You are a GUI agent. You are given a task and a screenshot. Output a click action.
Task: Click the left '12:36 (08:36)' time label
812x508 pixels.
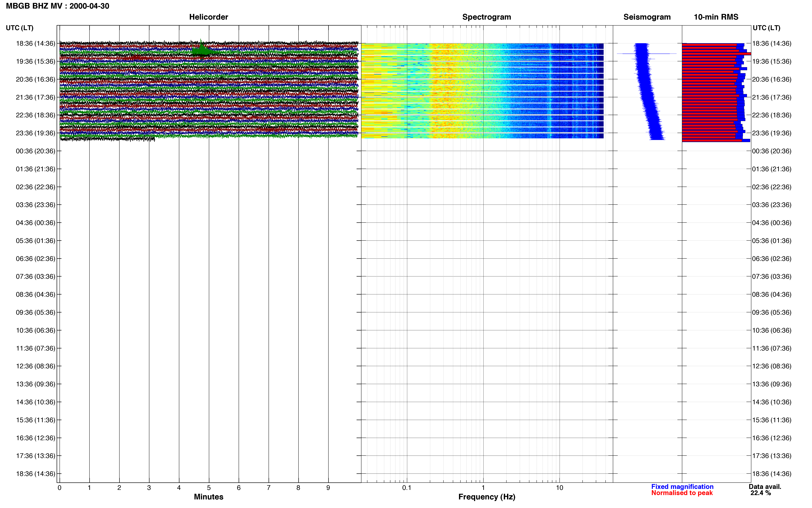pos(36,366)
